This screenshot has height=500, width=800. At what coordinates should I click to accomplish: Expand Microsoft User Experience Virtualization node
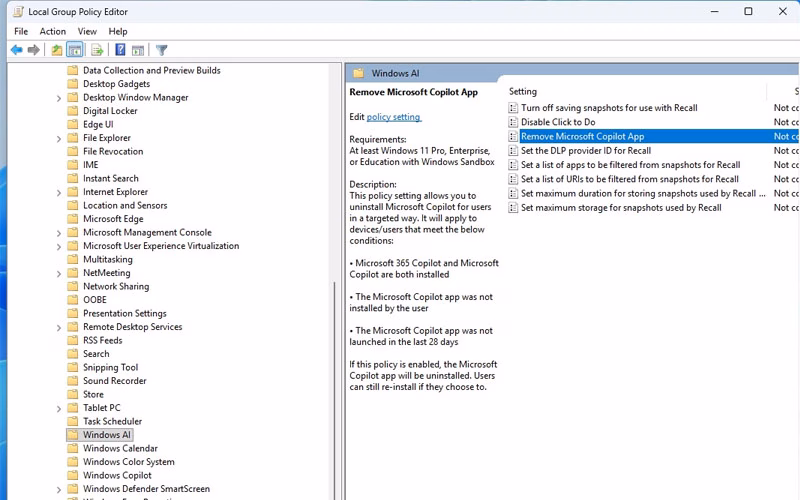(x=59, y=247)
